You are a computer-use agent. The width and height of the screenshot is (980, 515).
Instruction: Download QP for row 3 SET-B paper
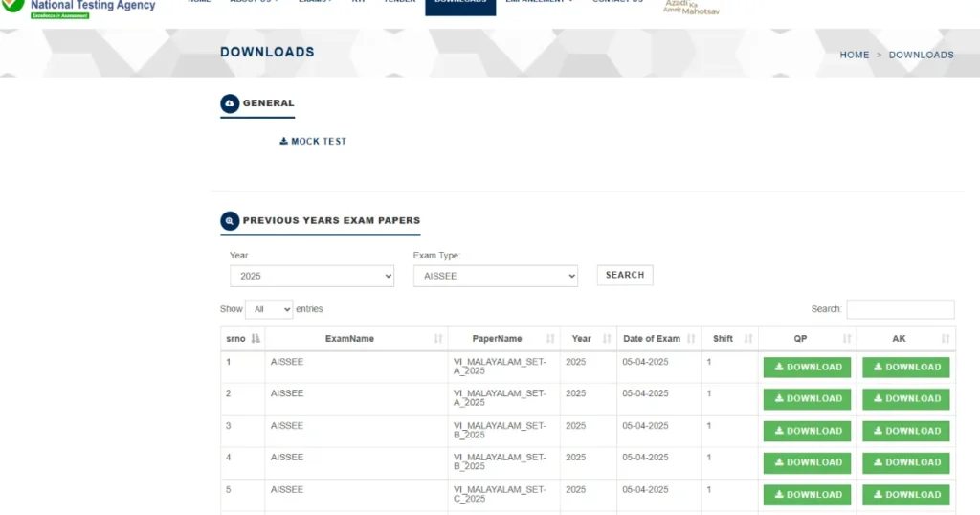click(807, 431)
